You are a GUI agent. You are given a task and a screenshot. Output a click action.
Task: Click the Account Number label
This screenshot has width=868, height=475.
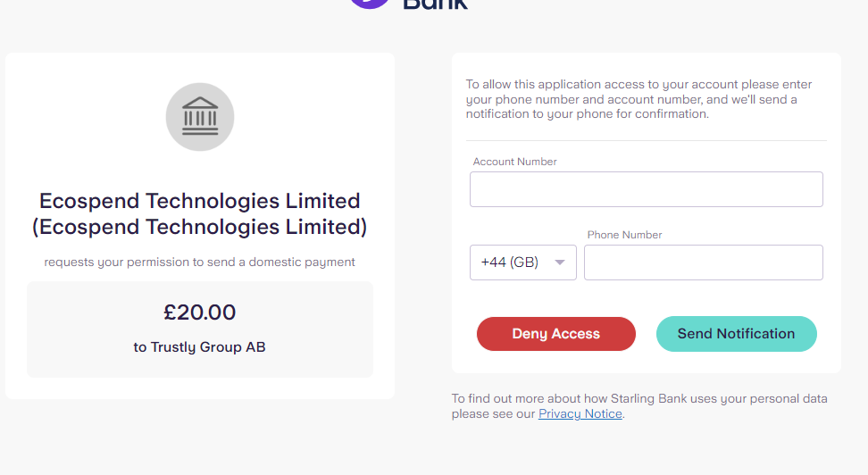[515, 162]
